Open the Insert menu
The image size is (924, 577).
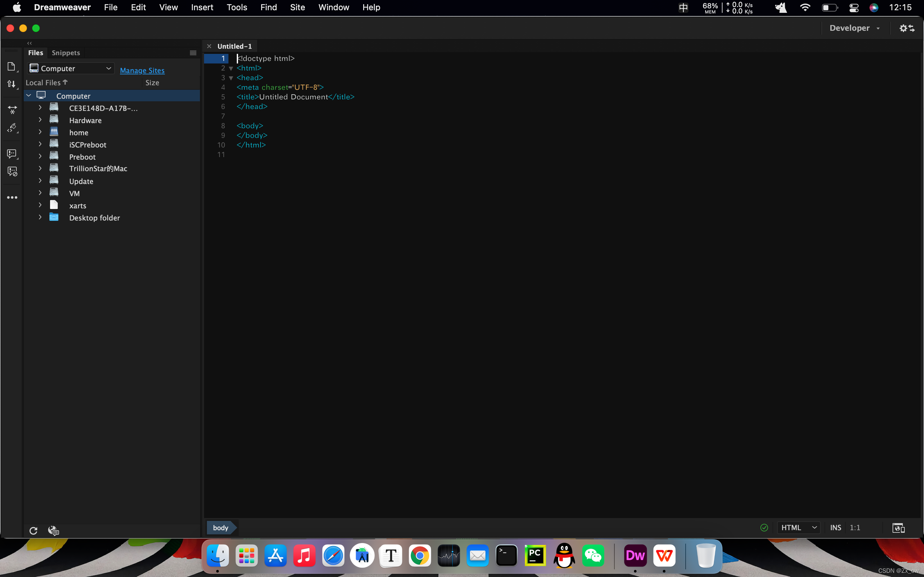pos(202,7)
